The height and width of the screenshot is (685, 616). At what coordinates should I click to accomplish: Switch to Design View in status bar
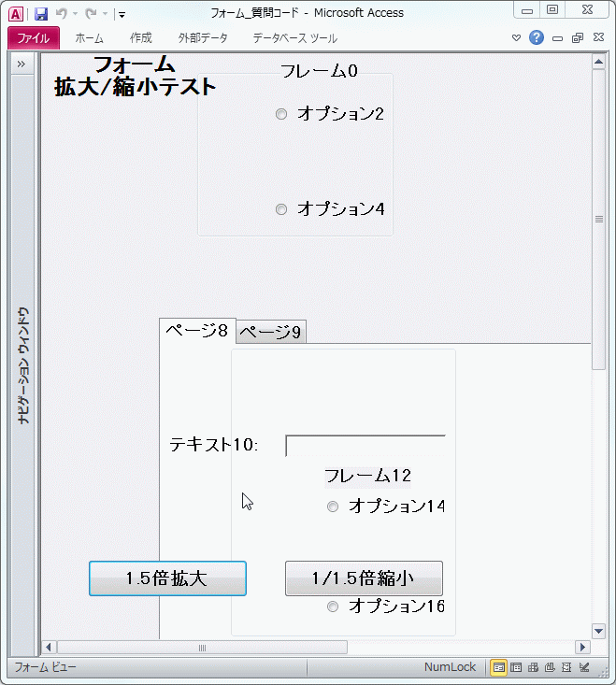[584, 667]
